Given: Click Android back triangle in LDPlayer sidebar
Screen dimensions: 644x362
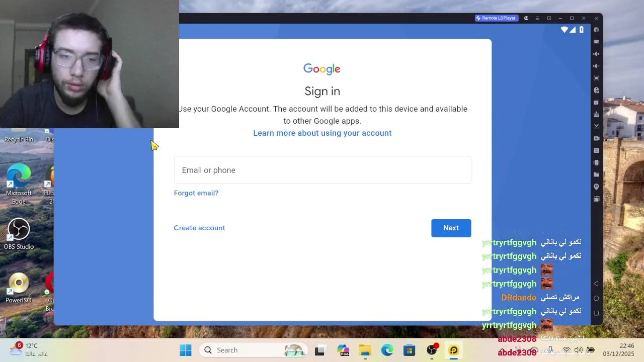Looking at the screenshot, I should (x=596, y=284).
